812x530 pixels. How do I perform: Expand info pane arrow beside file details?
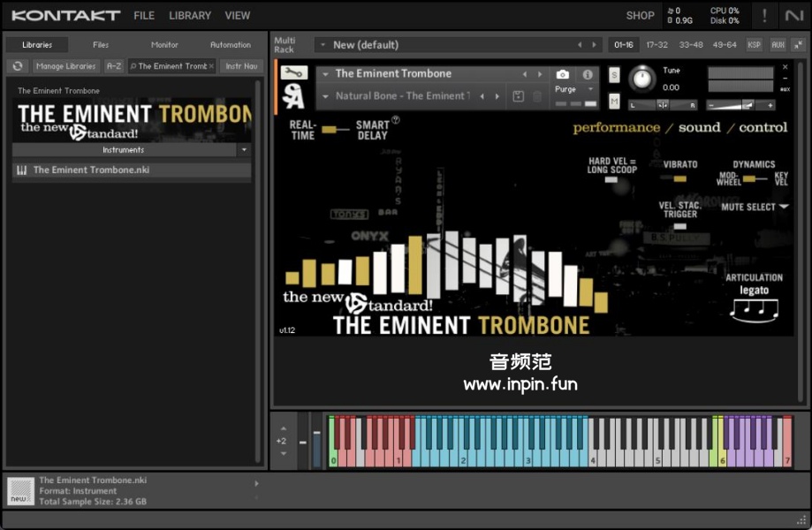256,483
